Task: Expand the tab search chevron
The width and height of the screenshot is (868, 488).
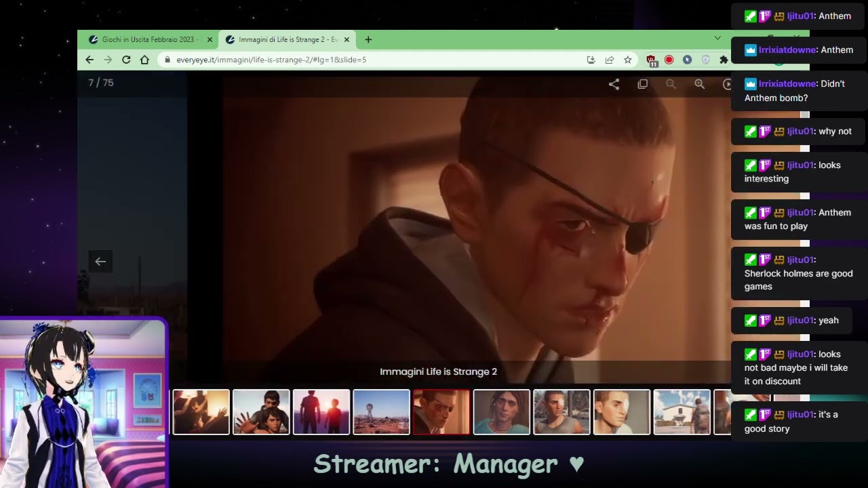Action: point(717,38)
